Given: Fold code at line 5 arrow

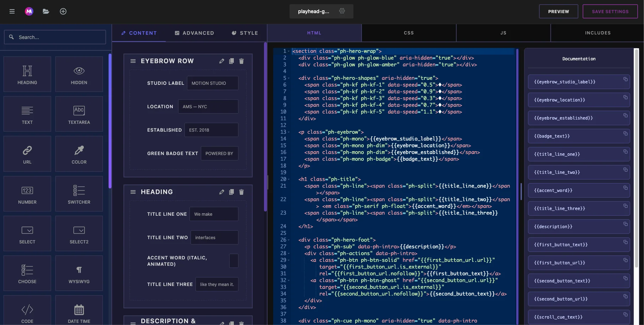Looking at the screenshot, I should click(x=288, y=78).
